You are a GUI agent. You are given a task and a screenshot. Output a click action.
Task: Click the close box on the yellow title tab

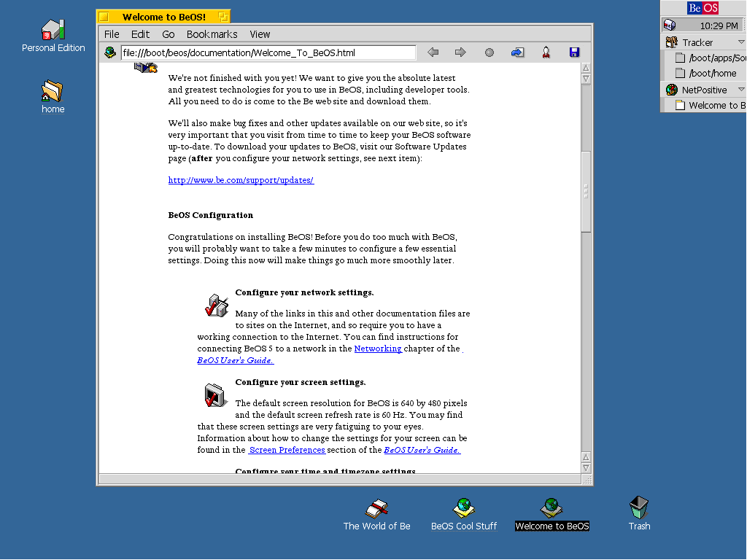(x=104, y=17)
